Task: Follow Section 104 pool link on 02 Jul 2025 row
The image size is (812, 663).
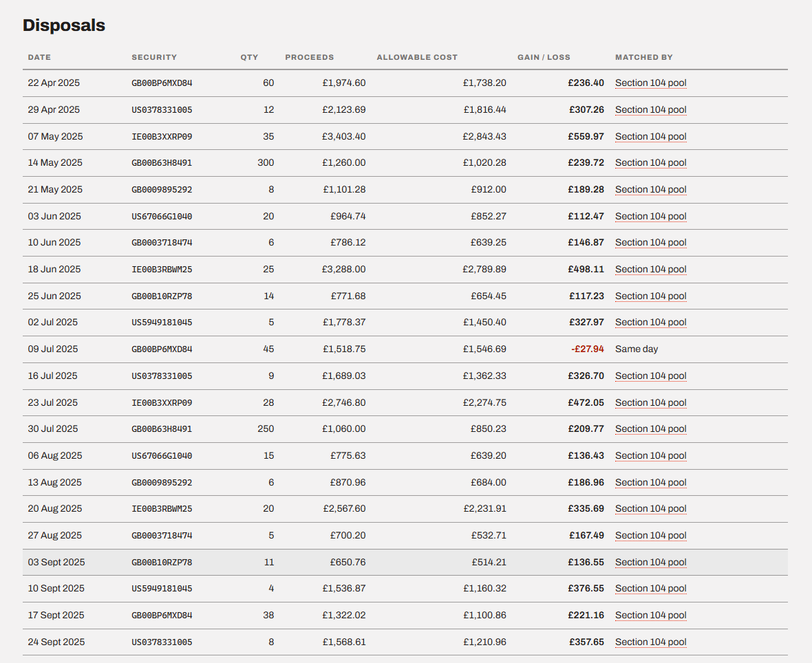Action: (x=650, y=322)
